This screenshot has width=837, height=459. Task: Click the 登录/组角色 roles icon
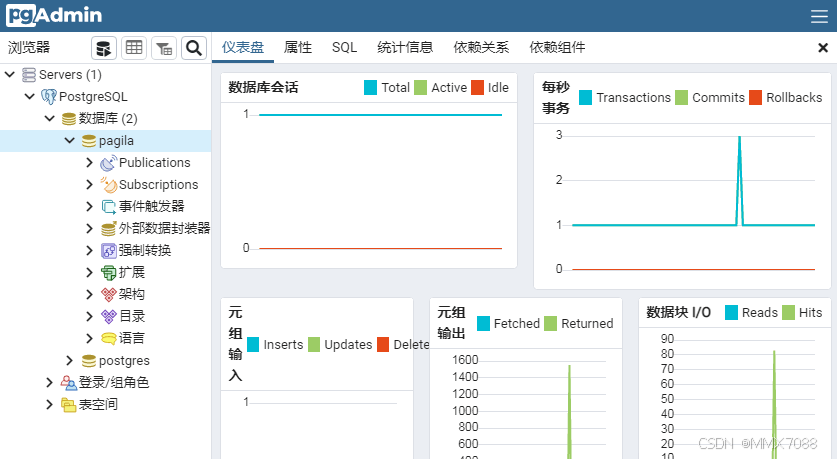pyautogui.click(x=68, y=383)
